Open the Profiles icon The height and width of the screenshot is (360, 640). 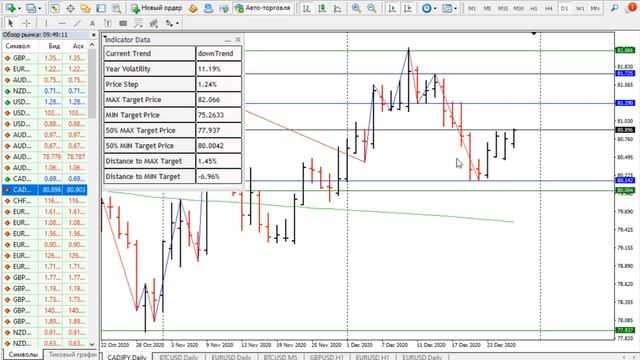(x=31, y=8)
